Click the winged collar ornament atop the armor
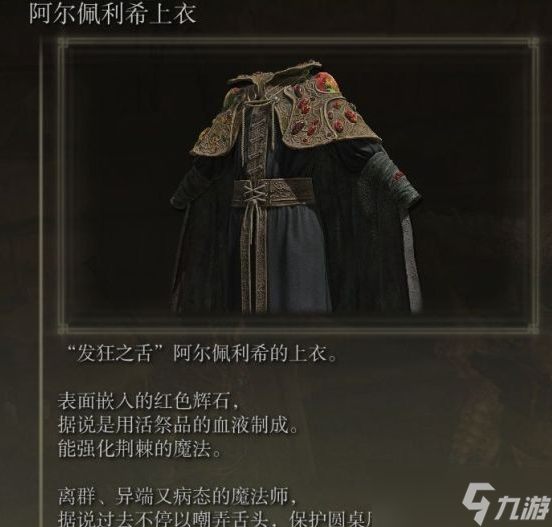 276,76
